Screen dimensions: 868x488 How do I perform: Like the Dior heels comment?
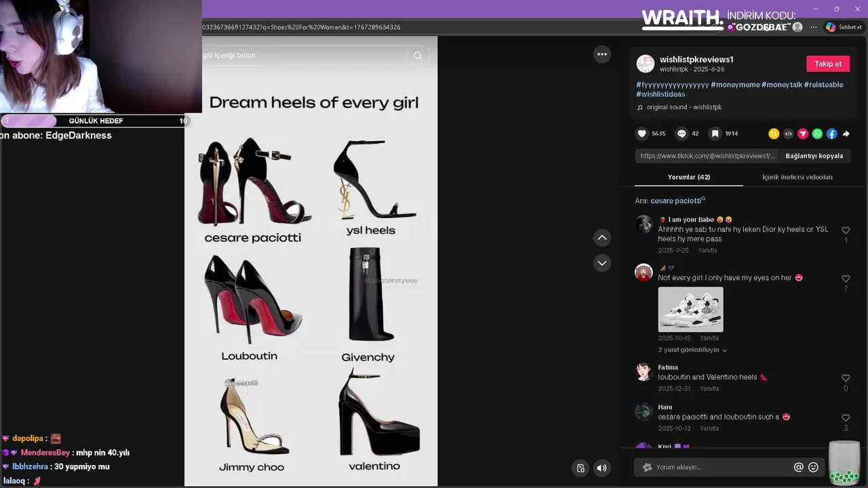pos(846,230)
